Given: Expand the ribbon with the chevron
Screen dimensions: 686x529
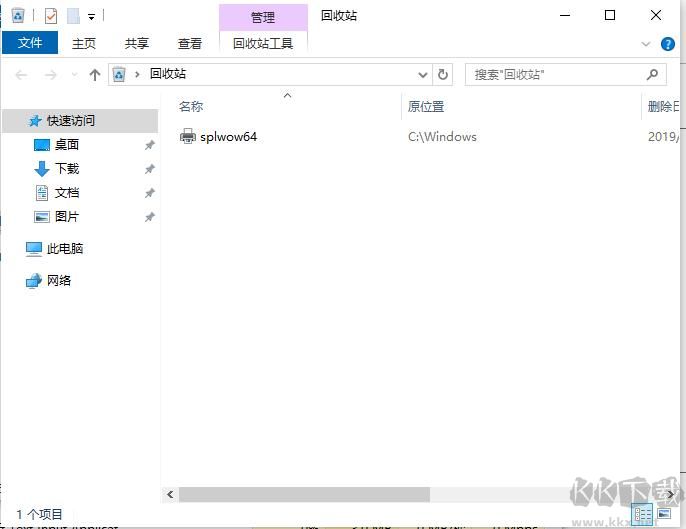Looking at the screenshot, I should 645,44.
